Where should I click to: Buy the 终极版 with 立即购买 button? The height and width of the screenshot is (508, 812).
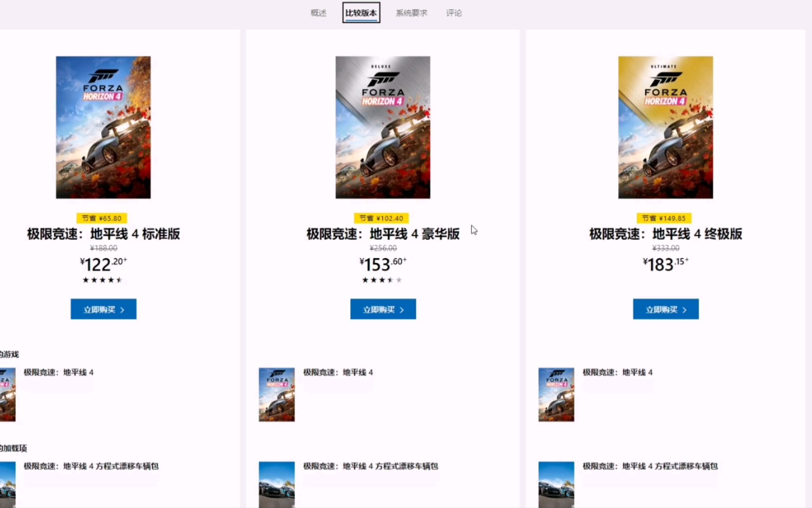tap(665, 309)
